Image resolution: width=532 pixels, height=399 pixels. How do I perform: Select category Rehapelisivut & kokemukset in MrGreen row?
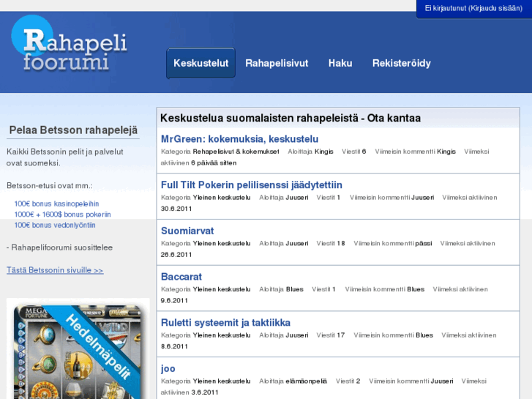[236, 152]
